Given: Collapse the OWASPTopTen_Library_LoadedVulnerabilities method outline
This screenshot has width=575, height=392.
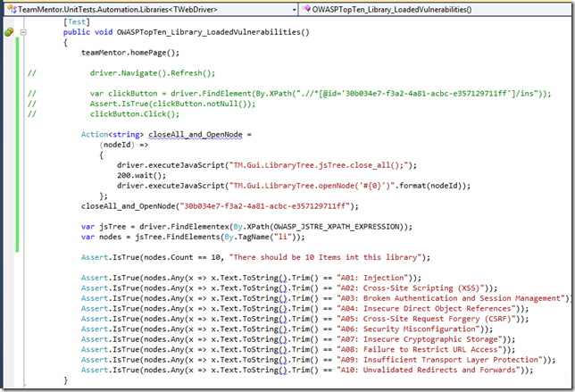Looking at the screenshot, I should pyautogui.click(x=23, y=32).
